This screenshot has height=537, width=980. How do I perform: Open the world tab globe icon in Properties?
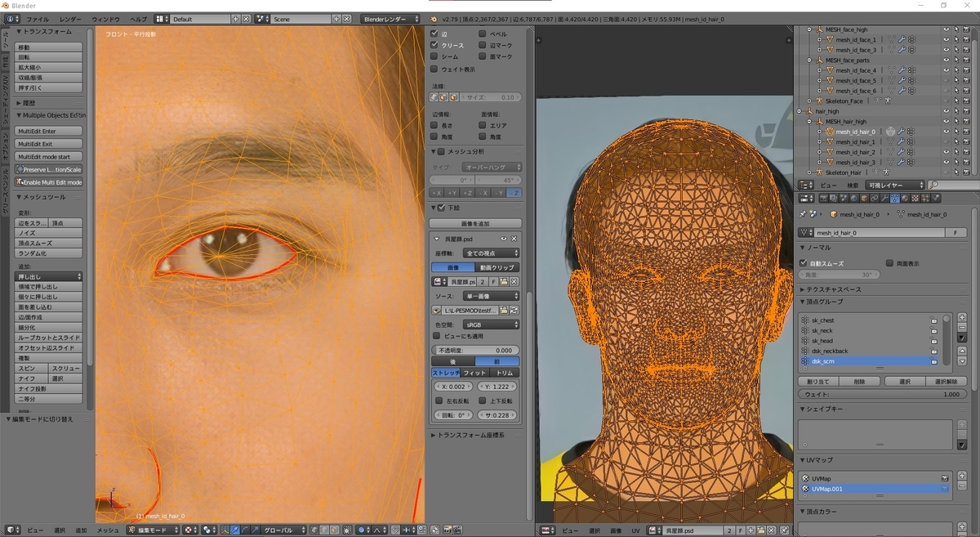click(854, 199)
